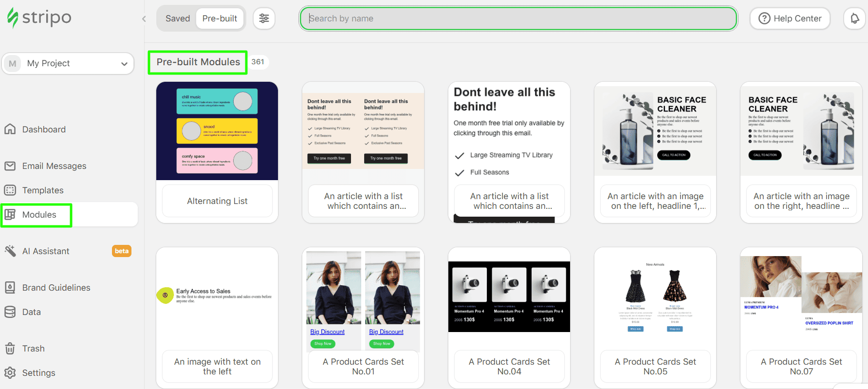Click the AI Assistant wand icon
This screenshot has height=389, width=868.
10,251
